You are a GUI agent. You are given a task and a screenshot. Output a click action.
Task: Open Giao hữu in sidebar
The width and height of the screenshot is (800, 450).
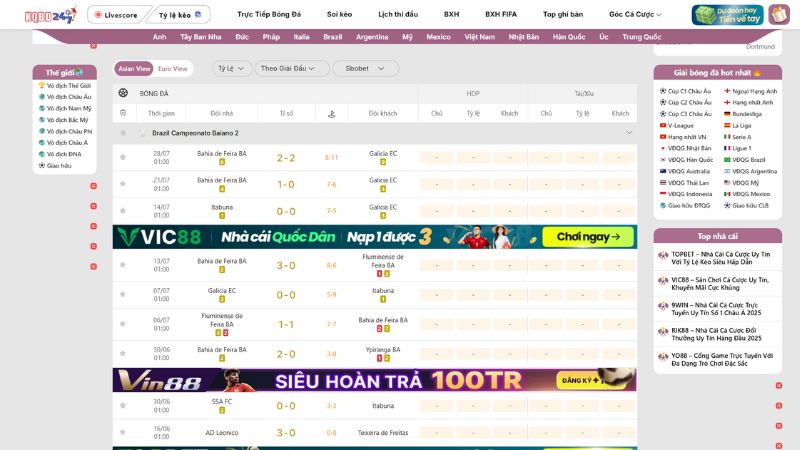pyautogui.click(x=55, y=165)
